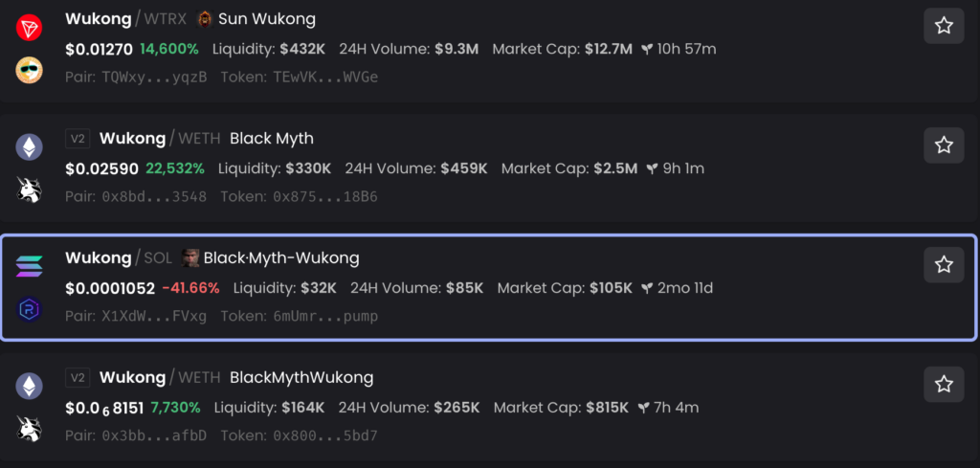Star the Black Myth WETH pair

point(944,145)
